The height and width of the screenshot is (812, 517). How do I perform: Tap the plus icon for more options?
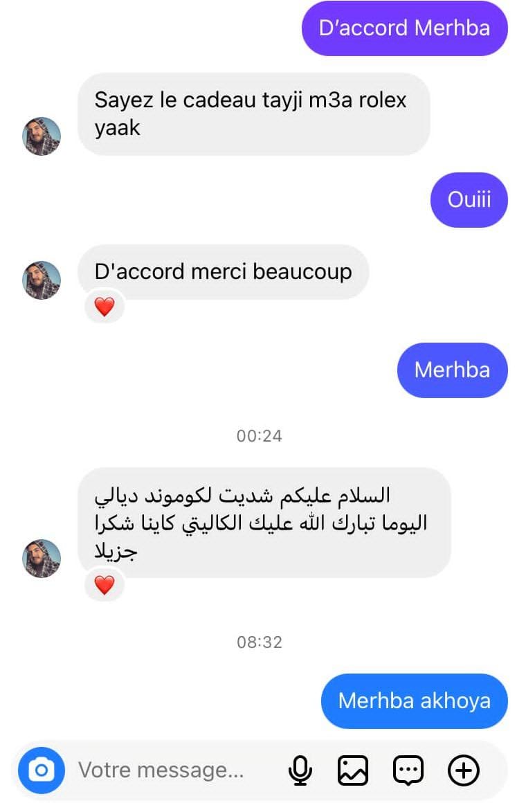pyautogui.click(x=463, y=770)
